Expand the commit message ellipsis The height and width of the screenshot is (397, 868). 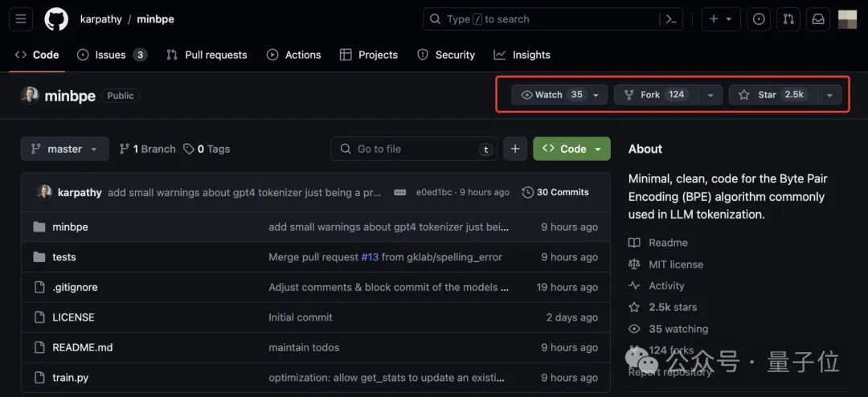pos(399,193)
